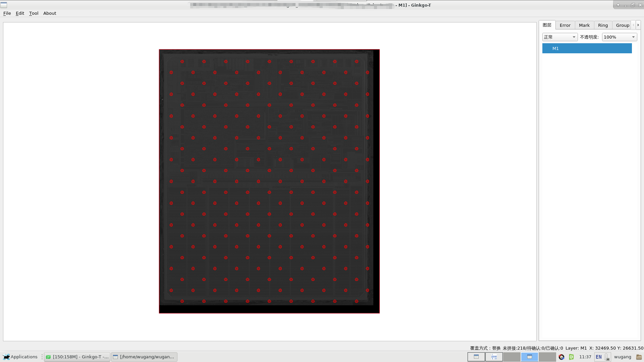Click the Ginkgo-T taskbar window button
The height and width of the screenshot is (362, 644).
point(77,357)
